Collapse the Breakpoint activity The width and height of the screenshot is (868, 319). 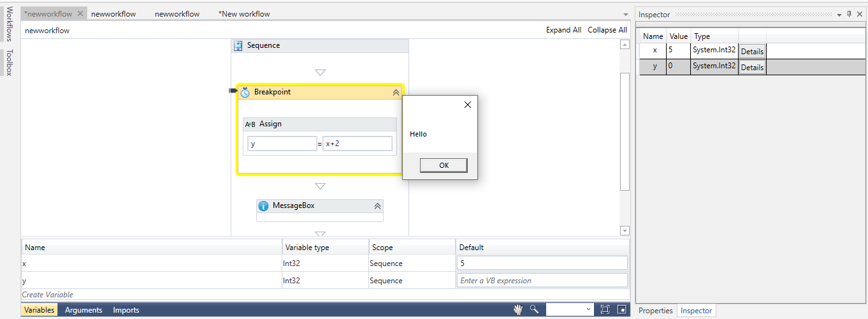pyautogui.click(x=396, y=93)
